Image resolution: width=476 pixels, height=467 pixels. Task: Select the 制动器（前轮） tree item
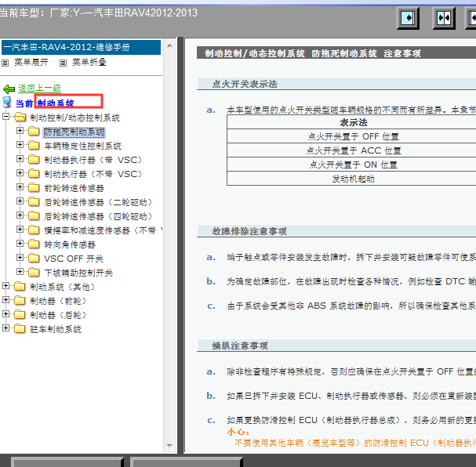coord(58,301)
